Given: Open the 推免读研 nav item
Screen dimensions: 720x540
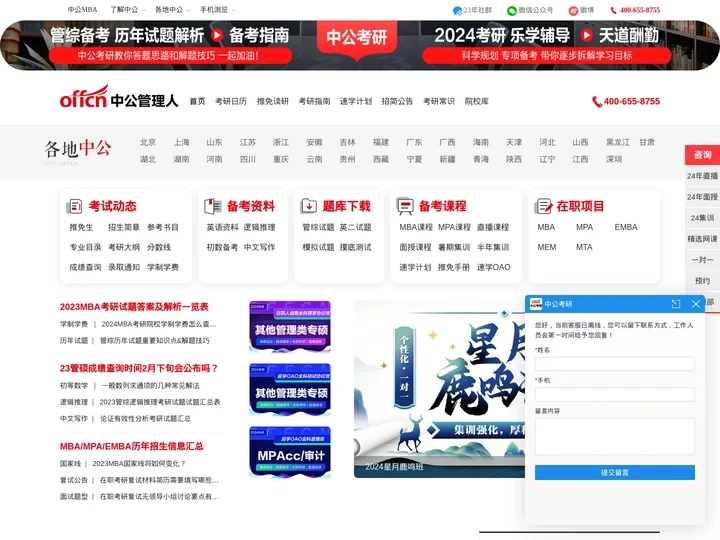Looking at the screenshot, I should [x=273, y=101].
